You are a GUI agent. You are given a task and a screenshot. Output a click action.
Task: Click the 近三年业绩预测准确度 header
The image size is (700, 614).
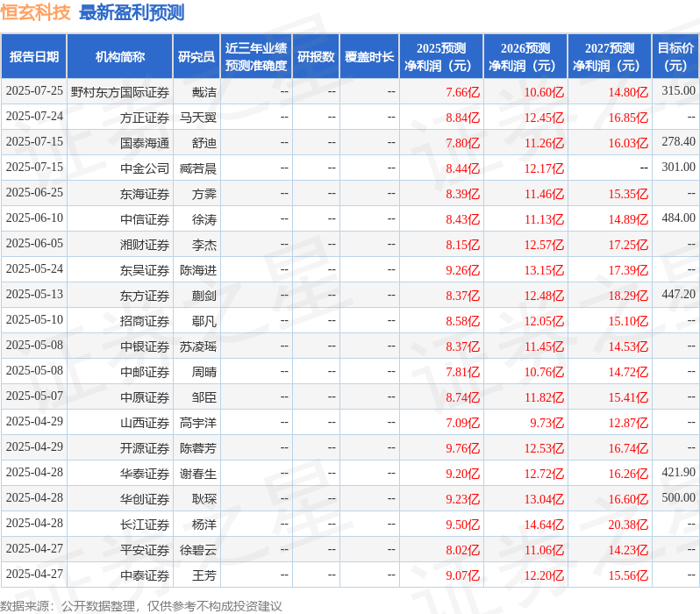click(x=256, y=57)
